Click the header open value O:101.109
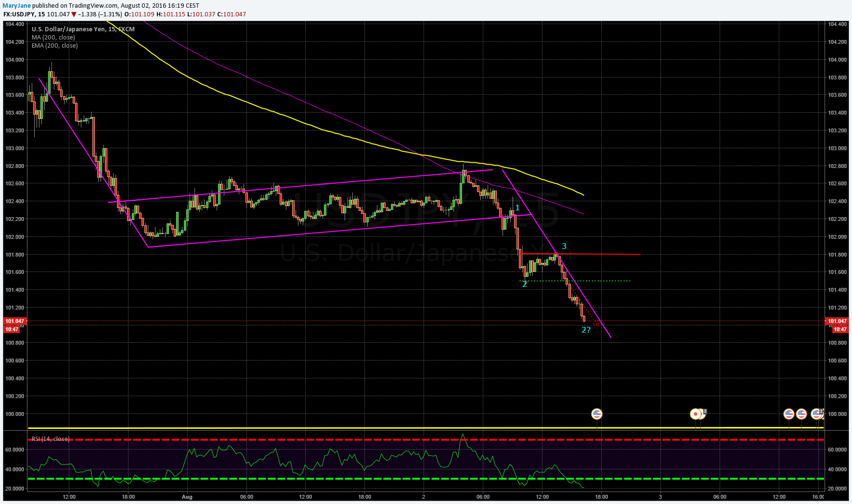The image size is (852, 504). pos(140,14)
